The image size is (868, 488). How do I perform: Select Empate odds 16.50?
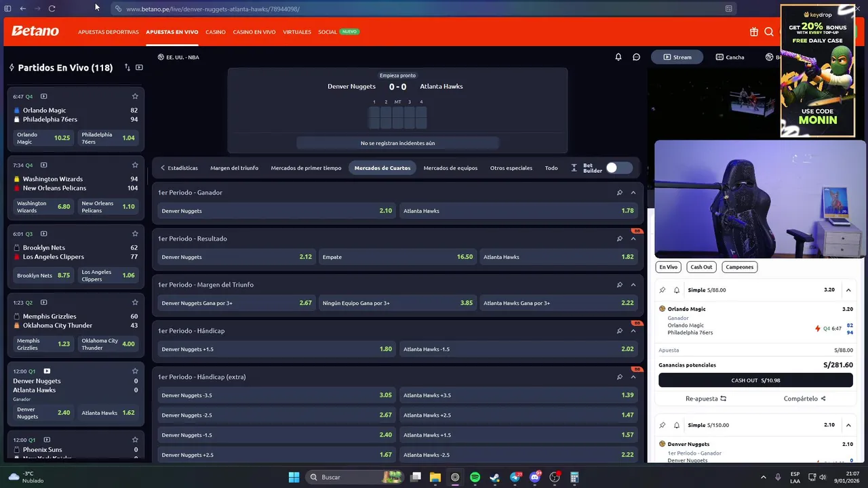pyautogui.click(x=397, y=257)
